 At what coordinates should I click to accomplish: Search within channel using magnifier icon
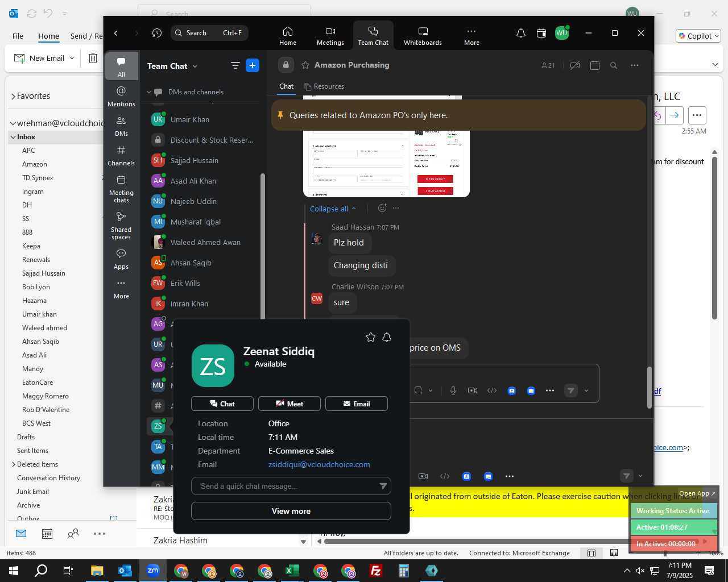614,65
